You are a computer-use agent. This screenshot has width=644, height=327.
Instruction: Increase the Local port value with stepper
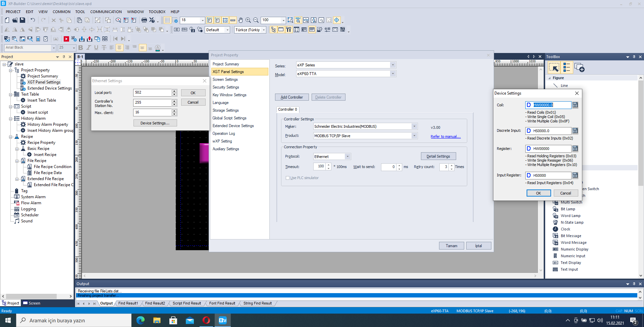pyautogui.click(x=174, y=91)
